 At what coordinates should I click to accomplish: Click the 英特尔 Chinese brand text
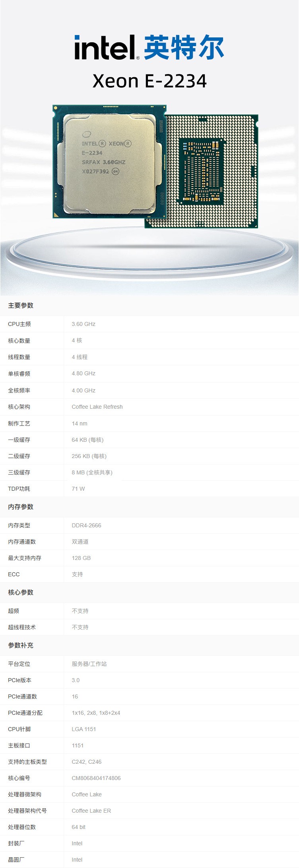[x=184, y=47]
